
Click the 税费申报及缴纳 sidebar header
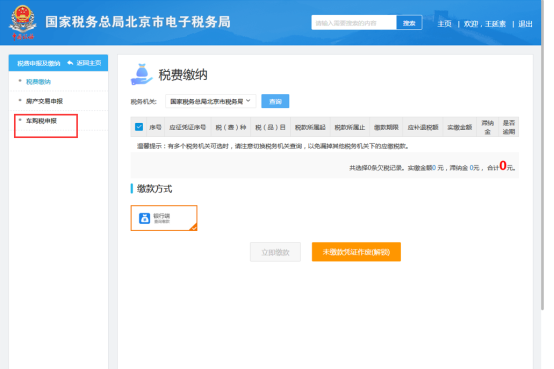click(39, 63)
